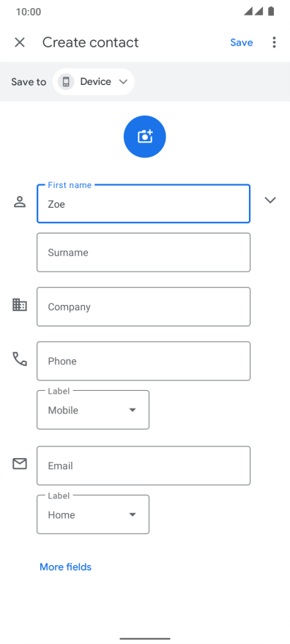Select the Surname input field

(x=144, y=252)
